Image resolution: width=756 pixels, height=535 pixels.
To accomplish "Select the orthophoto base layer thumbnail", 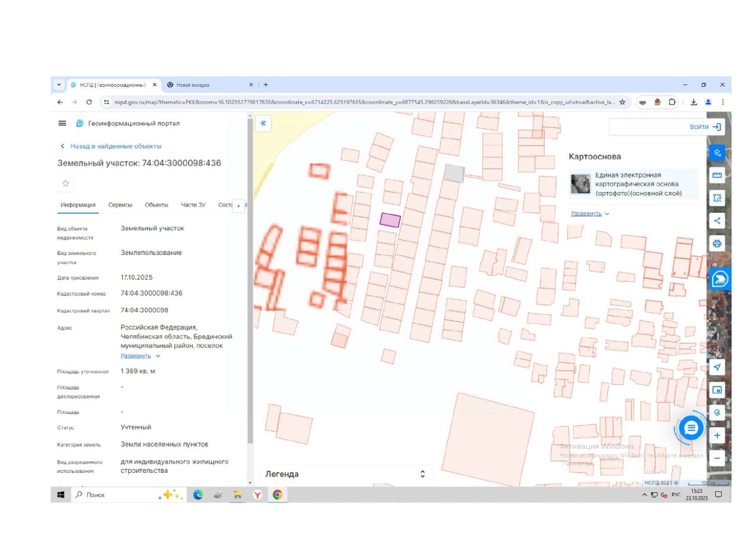I will (581, 184).
